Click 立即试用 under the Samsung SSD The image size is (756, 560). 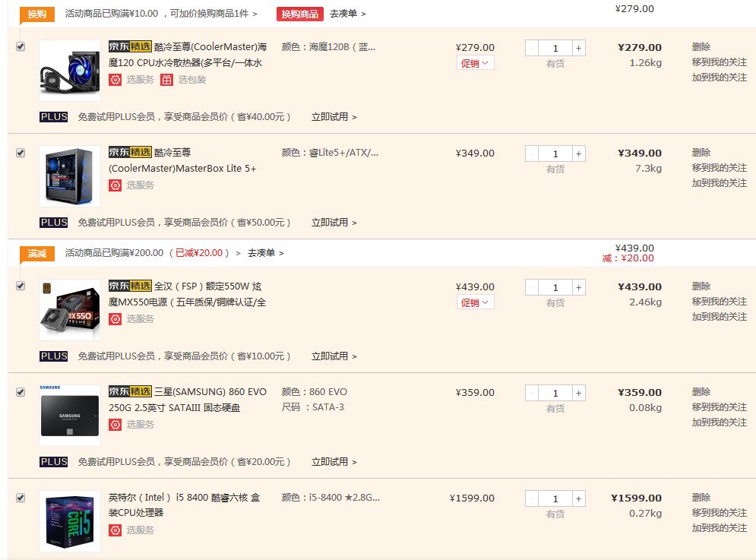point(334,462)
